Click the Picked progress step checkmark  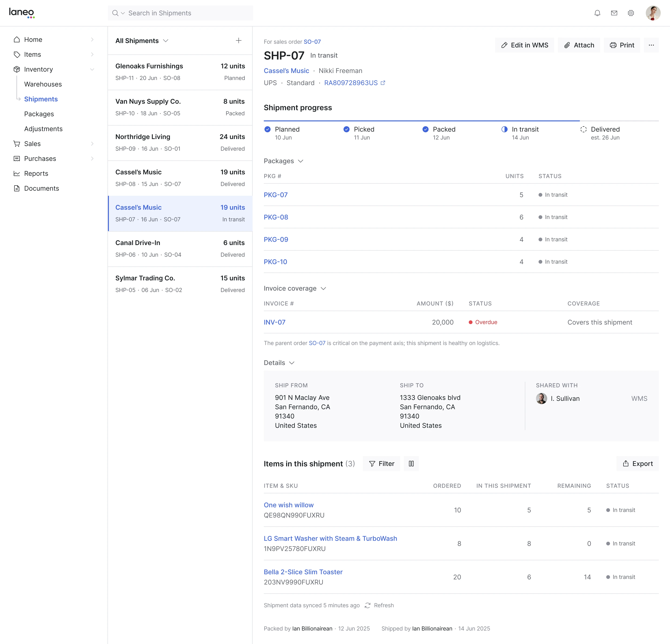pyautogui.click(x=346, y=129)
